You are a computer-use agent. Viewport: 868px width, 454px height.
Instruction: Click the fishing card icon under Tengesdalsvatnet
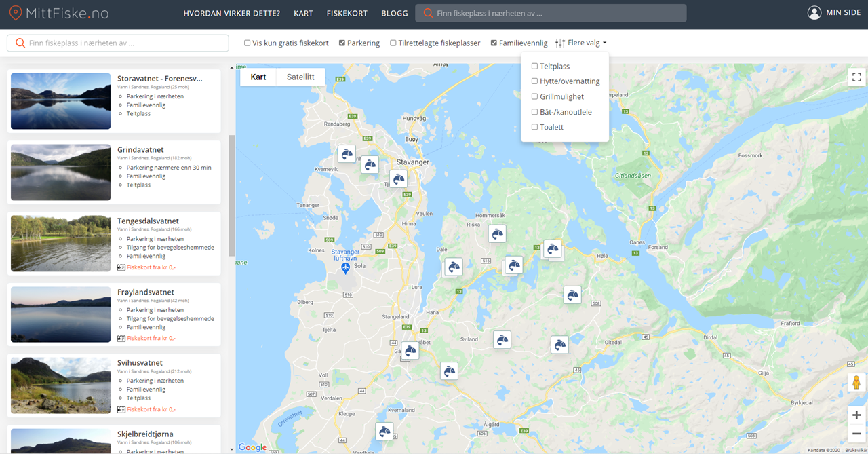(x=121, y=267)
